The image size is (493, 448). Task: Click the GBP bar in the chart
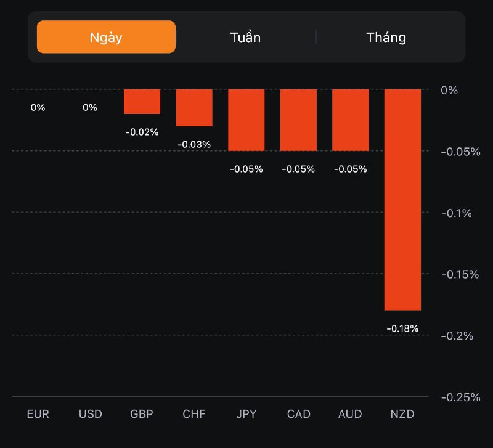(x=142, y=102)
